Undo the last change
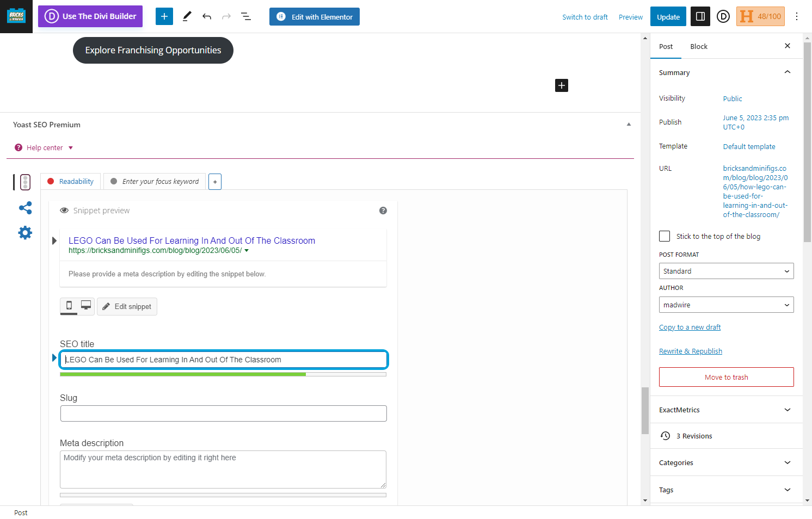 coord(207,16)
